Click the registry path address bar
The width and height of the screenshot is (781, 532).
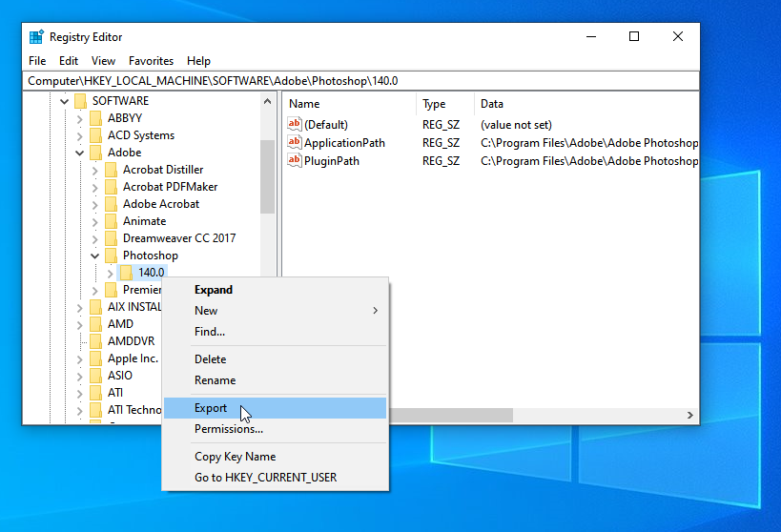(362, 81)
